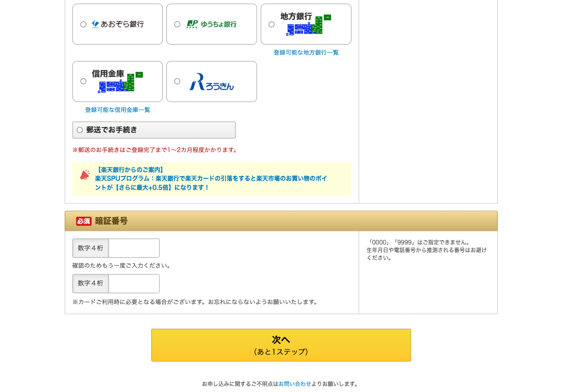Select the 地方銀行 radio button
This screenshot has width=577, height=392.
coord(272,24)
